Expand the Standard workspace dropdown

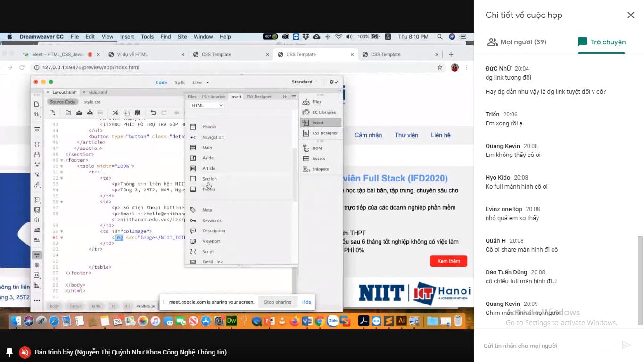pyautogui.click(x=305, y=82)
